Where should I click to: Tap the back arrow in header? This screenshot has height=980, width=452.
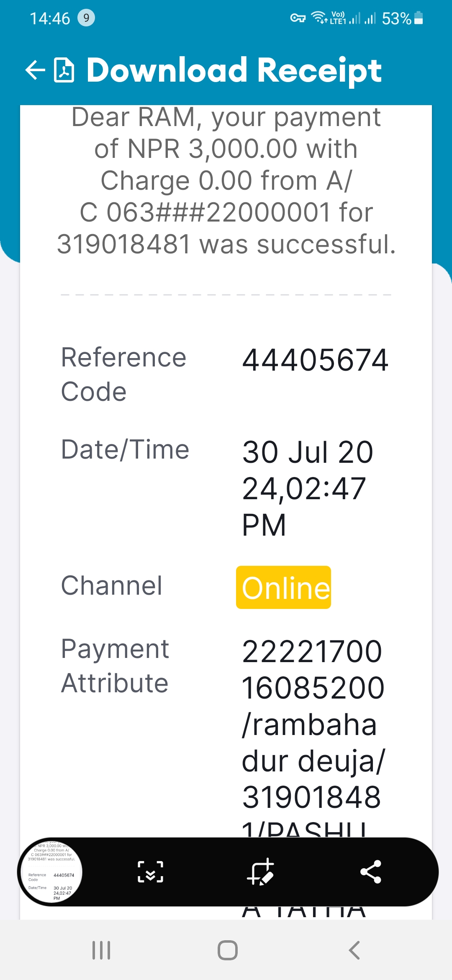(35, 70)
